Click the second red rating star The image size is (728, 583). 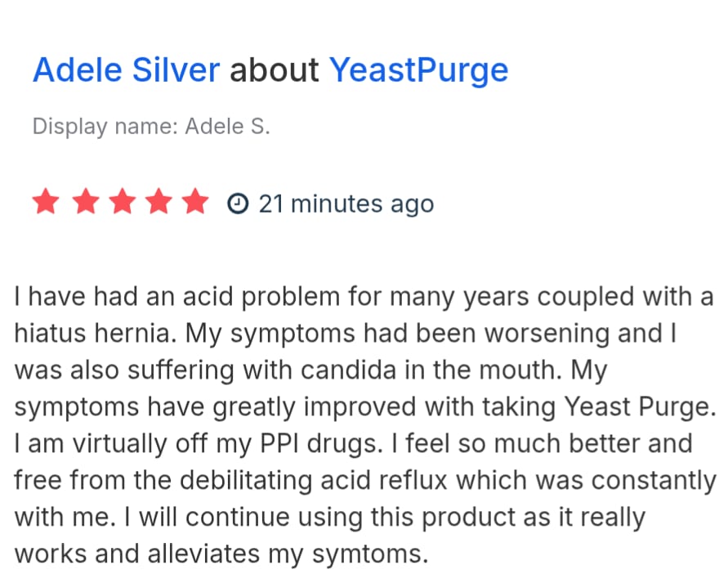click(x=83, y=202)
